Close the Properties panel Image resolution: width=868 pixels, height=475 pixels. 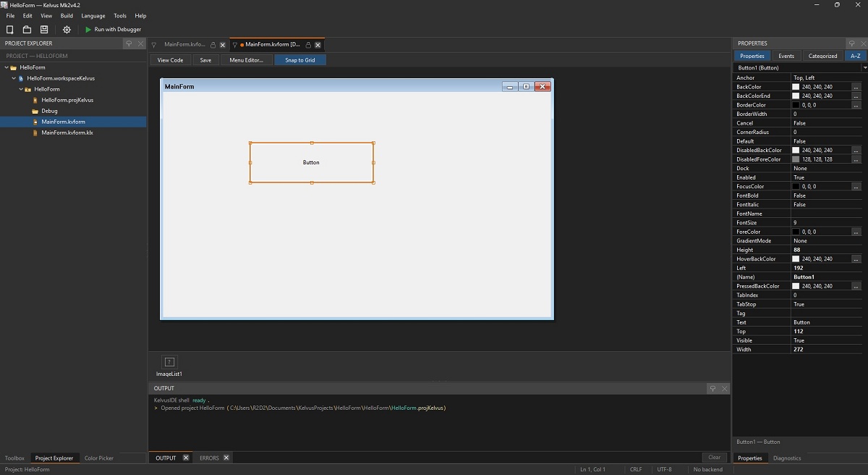pyautogui.click(x=863, y=43)
